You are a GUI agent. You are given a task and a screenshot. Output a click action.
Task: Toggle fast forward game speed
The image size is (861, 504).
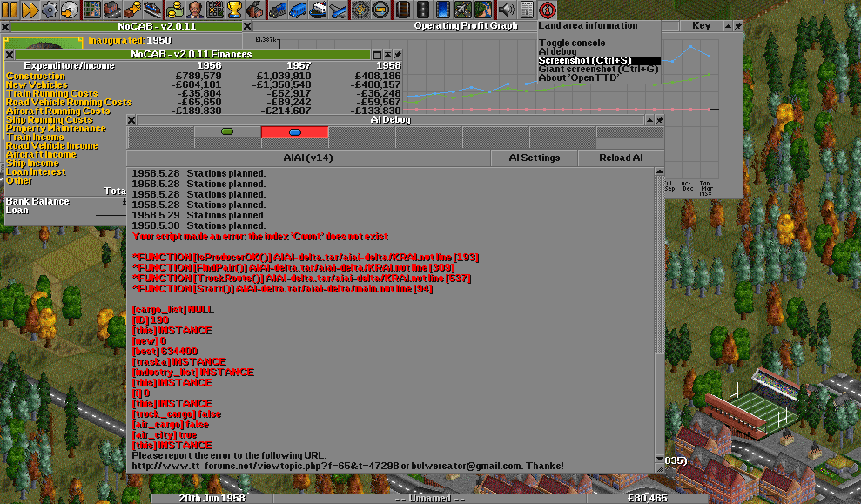pos(30,10)
